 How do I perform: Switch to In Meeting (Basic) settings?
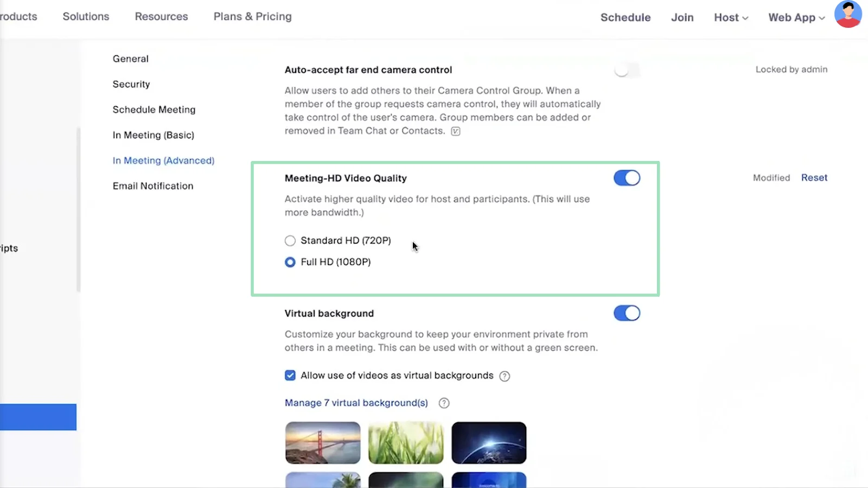coord(153,135)
